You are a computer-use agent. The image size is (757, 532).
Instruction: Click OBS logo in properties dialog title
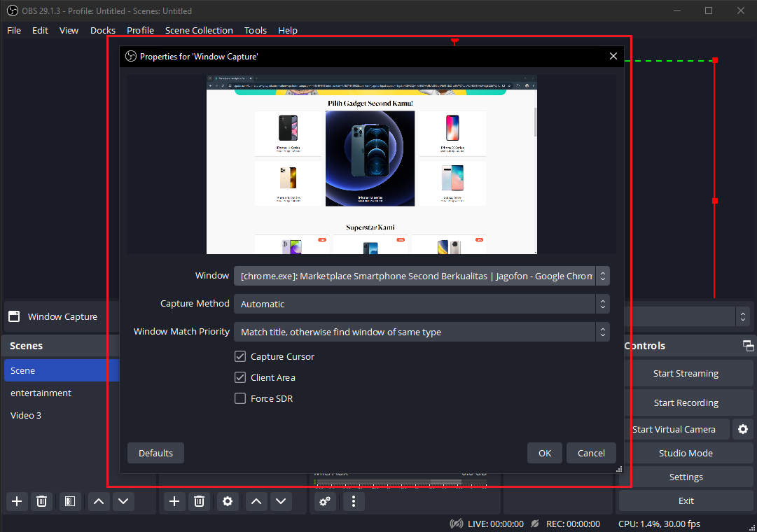(x=131, y=57)
